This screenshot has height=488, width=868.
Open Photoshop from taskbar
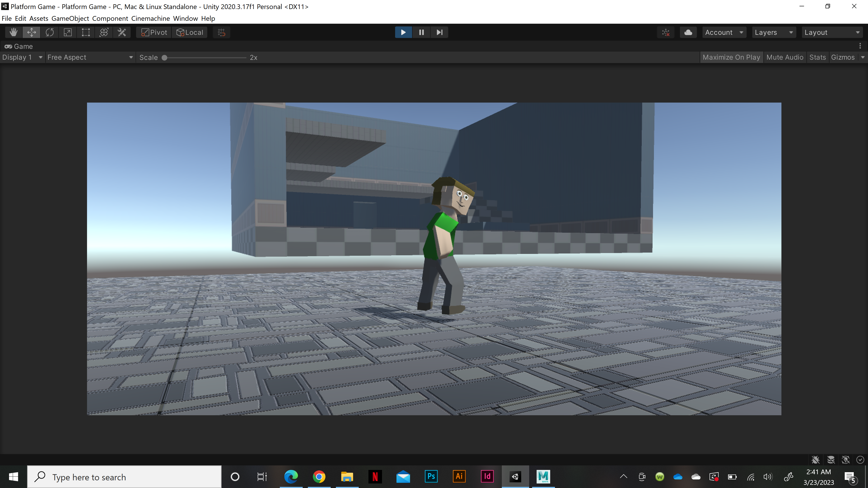tap(431, 476)
